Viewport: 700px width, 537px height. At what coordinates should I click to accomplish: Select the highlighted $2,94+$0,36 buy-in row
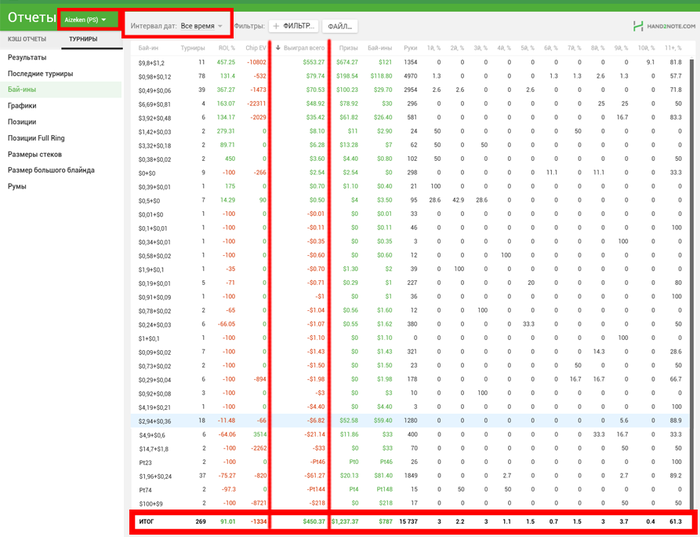point(410,421)
